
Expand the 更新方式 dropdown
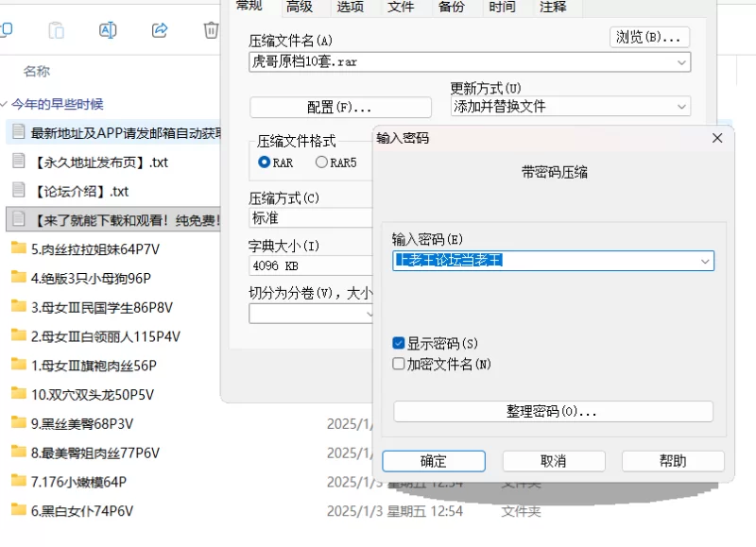pyautogui.click(x=681, y=107)
